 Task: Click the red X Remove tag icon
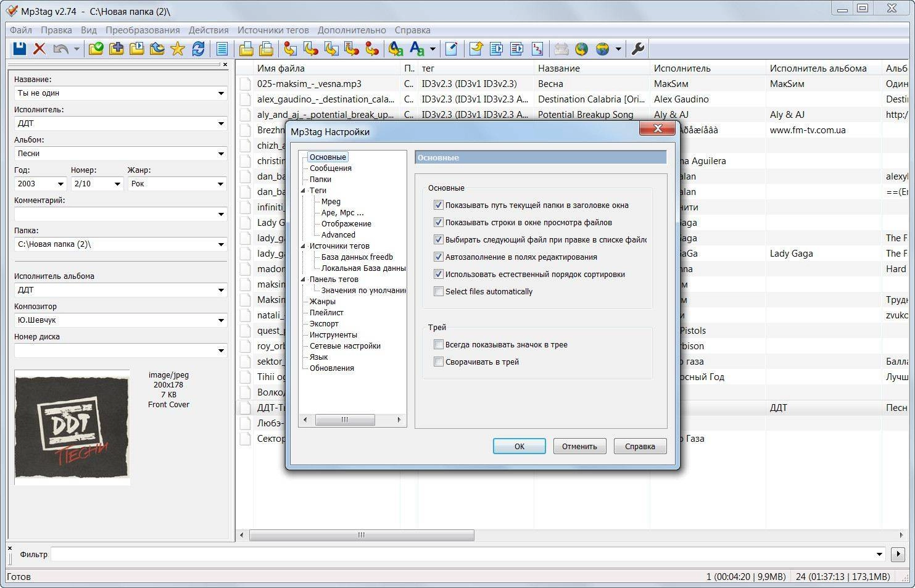39,49
